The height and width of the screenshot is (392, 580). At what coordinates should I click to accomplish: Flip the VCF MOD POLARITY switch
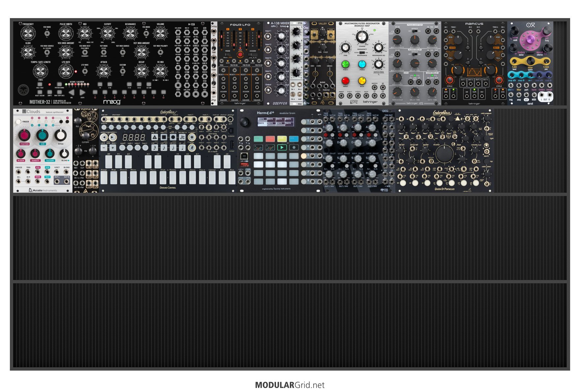pos(160,52)
